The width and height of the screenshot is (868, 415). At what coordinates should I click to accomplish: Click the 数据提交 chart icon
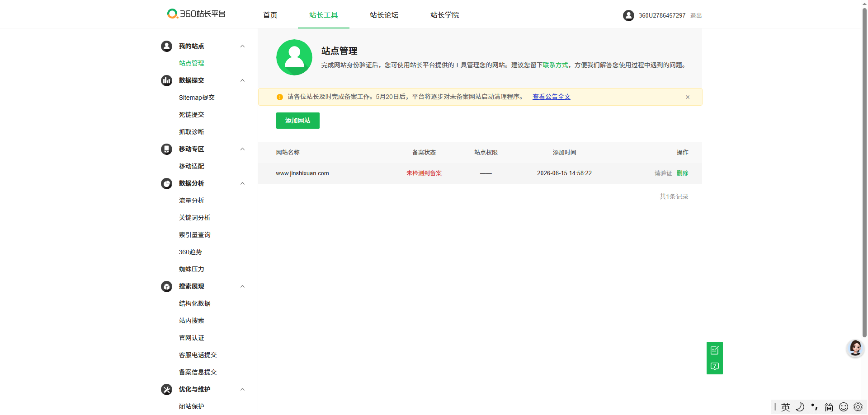166,80
